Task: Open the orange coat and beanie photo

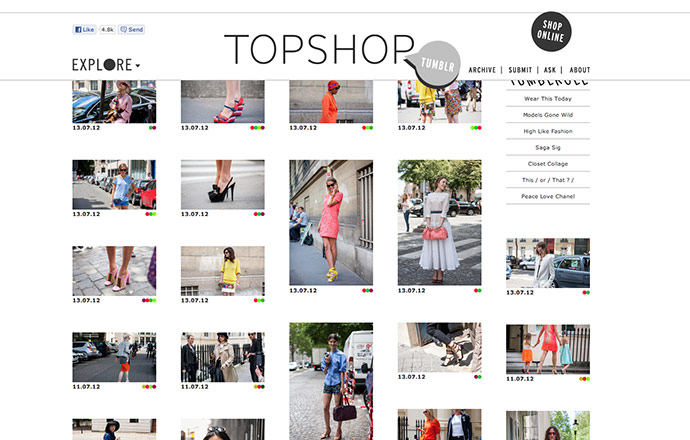Action: coord(331,102)
